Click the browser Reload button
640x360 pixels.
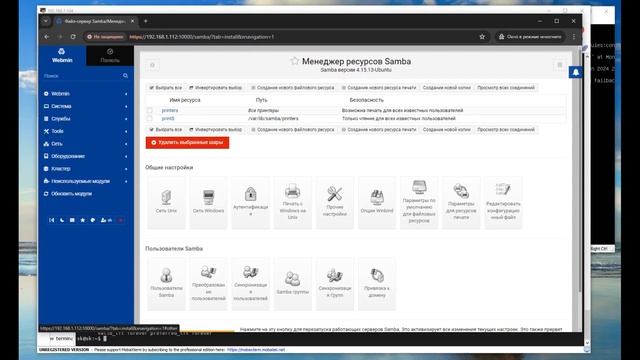tap(73, 37)
